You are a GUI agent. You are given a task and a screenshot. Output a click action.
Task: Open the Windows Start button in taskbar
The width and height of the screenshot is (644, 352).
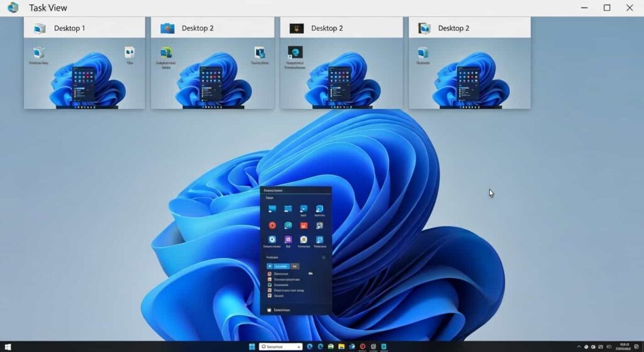click(x=252, y=346)
